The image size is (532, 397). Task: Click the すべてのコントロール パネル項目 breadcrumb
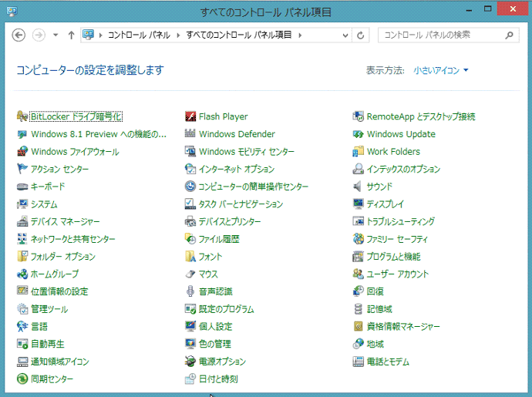238,35
